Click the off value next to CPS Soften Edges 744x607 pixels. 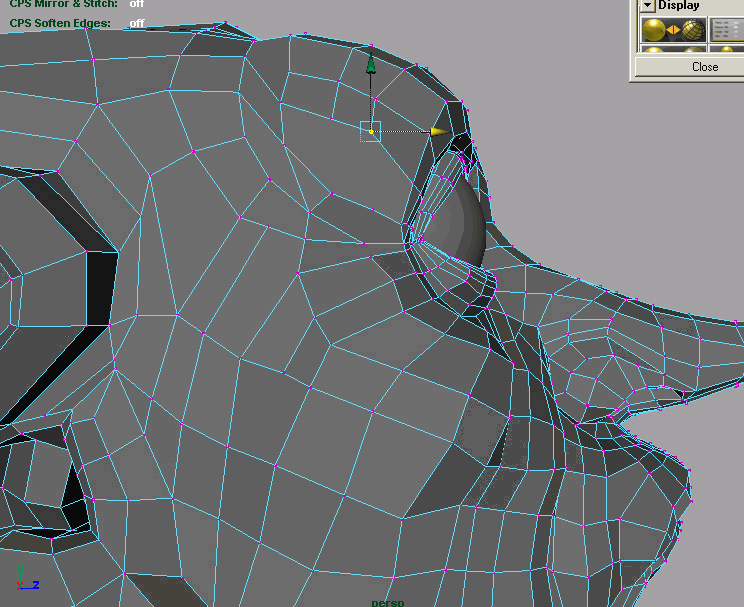pos(137,23)
